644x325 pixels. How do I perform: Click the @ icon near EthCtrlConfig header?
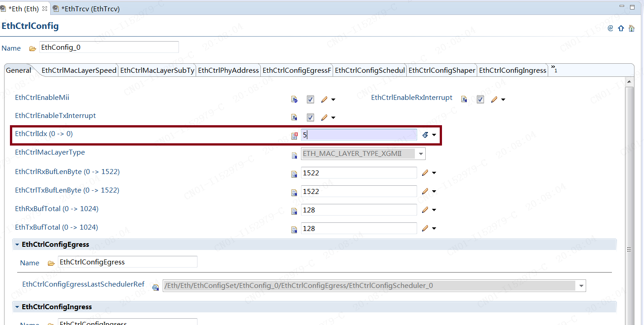[610, 28]
